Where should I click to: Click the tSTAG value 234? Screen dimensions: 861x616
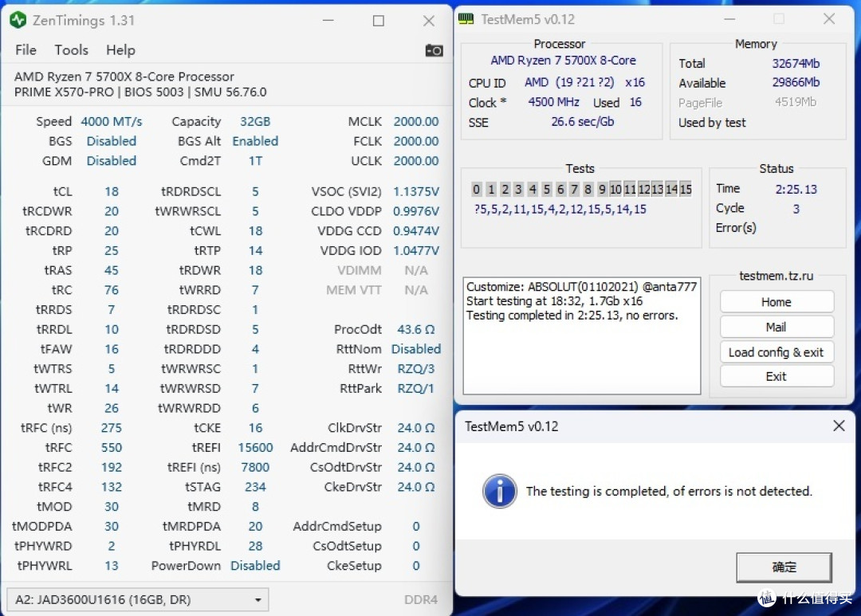[255, 487]
